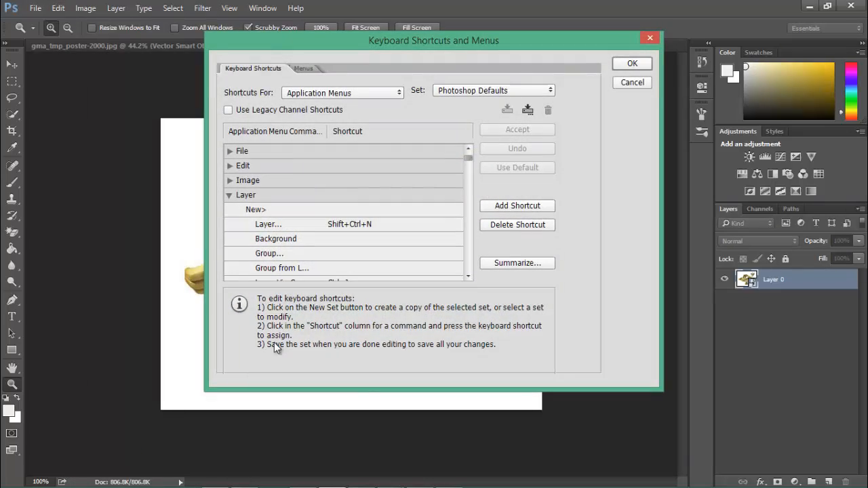Click the hue slider in Color panel

tap(850, 91)
